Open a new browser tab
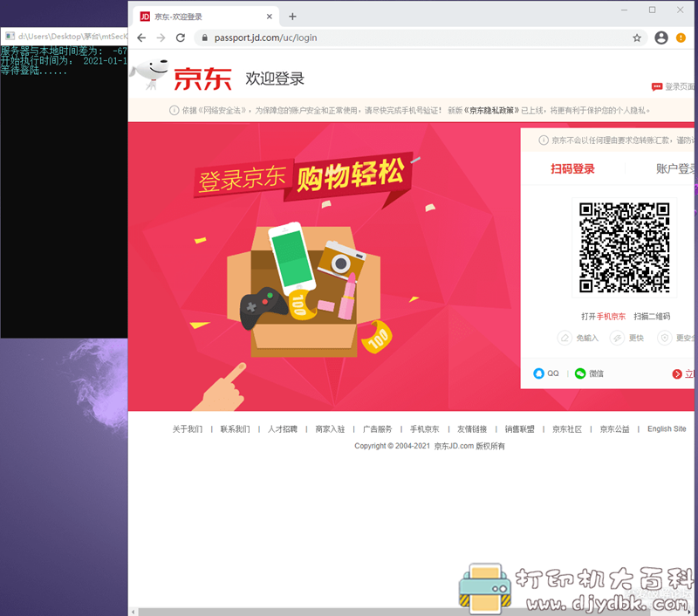Image resolution: width=698 pixels, height=616 pixels. (x=292, y=17)
